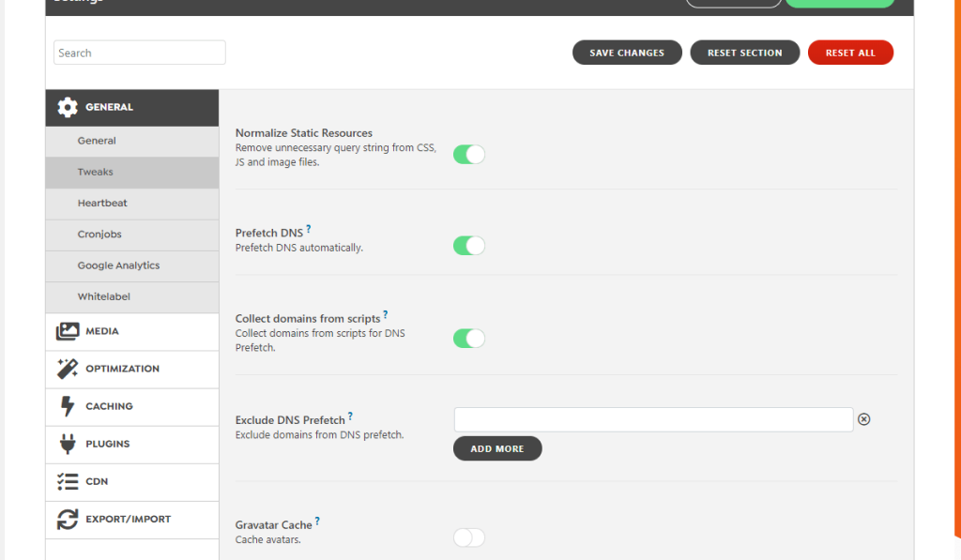This screenshot has height=560, width=961.
Task: Click the General gear icon
Action: click(68, 107)
